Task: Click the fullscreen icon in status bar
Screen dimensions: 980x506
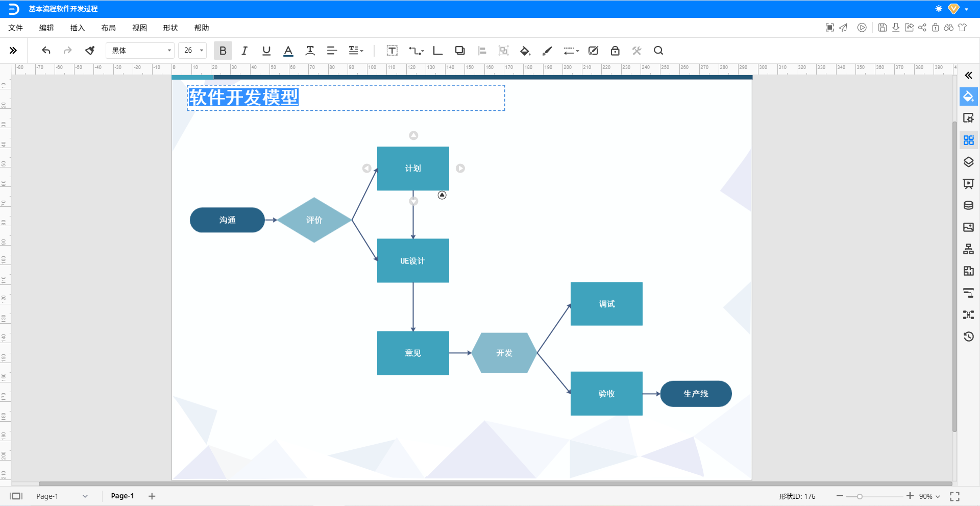Action: tap(954, 496)
